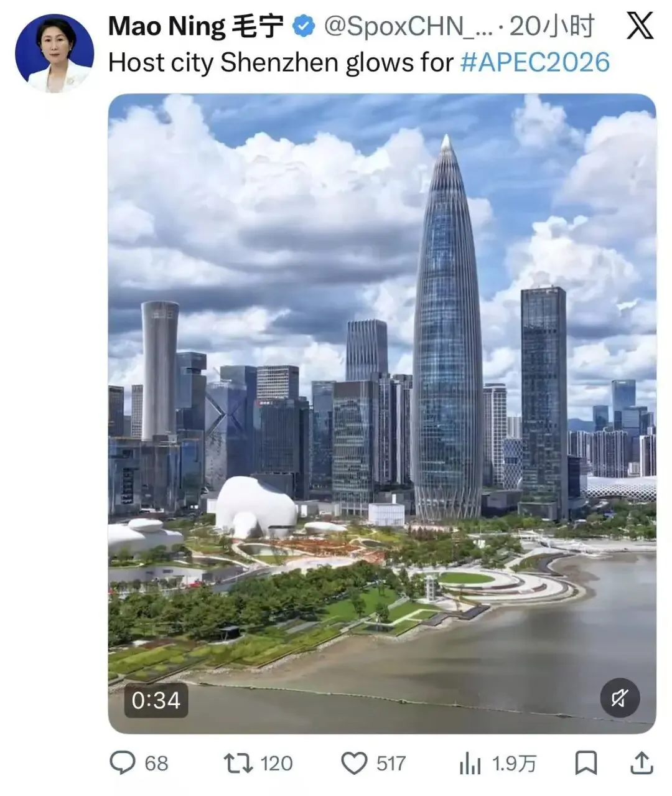
Task: View analytics bar chart icon
Action: click(470, 764)
